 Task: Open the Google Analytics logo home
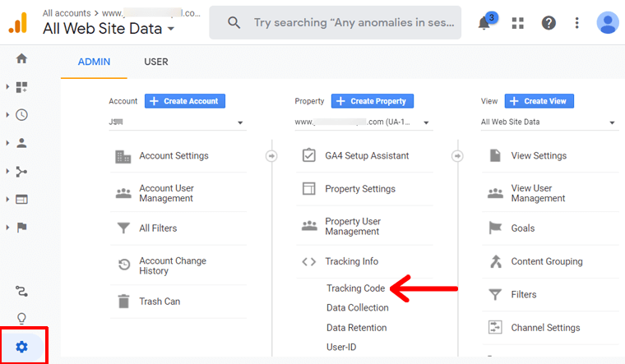coord(18,23)
